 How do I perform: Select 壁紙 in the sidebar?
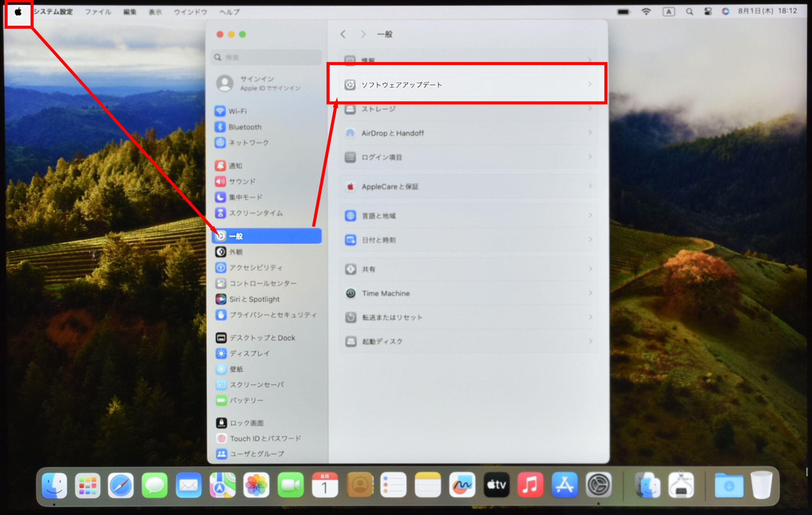point(266,369)
